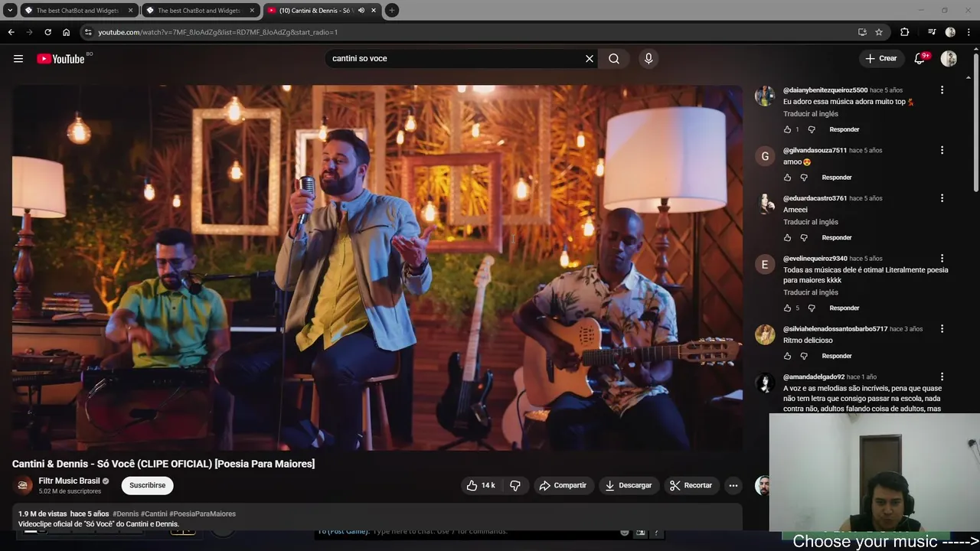
Task: Start voice search with the microphone
Action: click(x=648, y=58)
